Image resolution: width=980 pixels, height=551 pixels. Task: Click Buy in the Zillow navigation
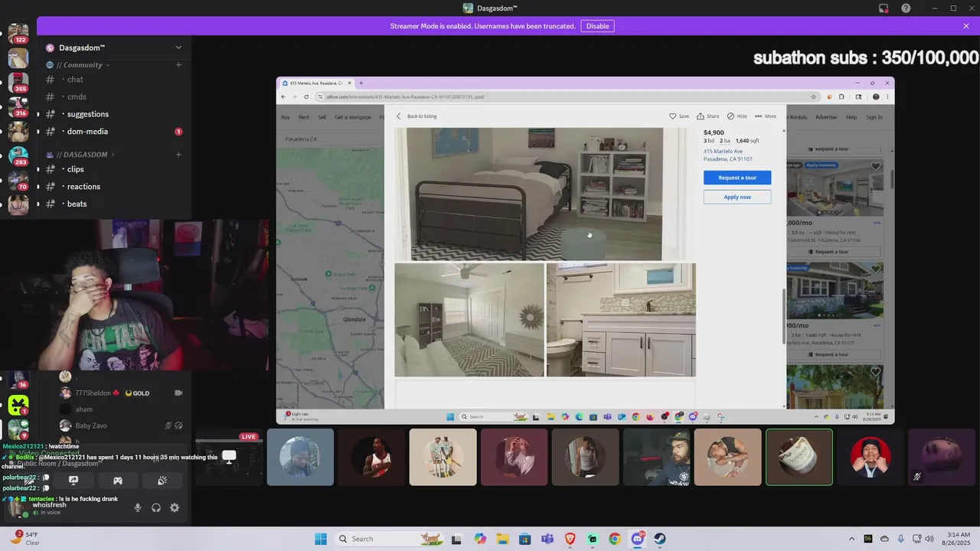point(286,117)
